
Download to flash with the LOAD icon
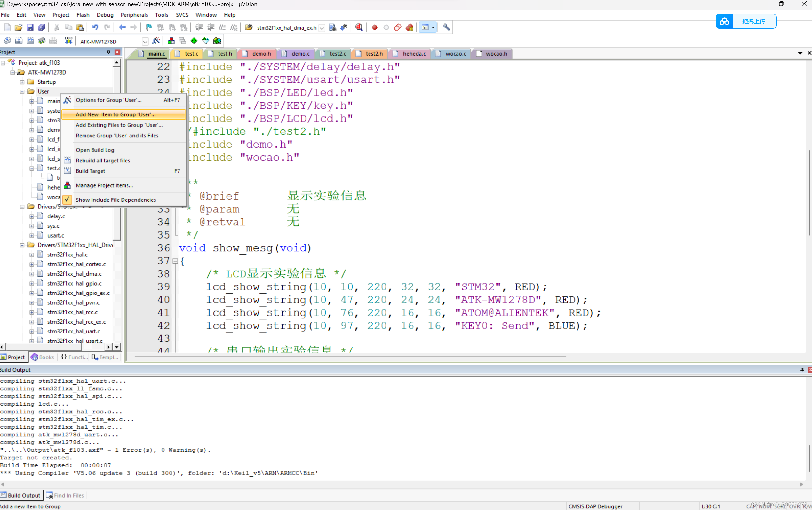coord(68,41)
